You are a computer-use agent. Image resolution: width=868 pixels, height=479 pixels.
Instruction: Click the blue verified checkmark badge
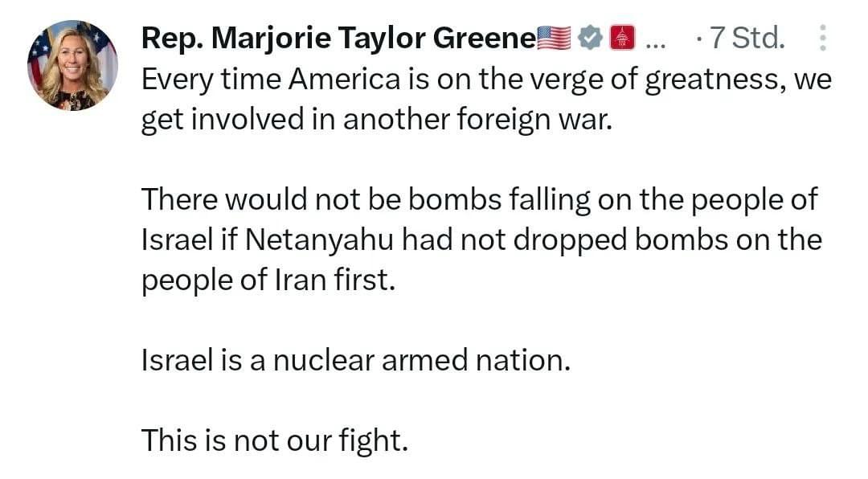[590, 38]
